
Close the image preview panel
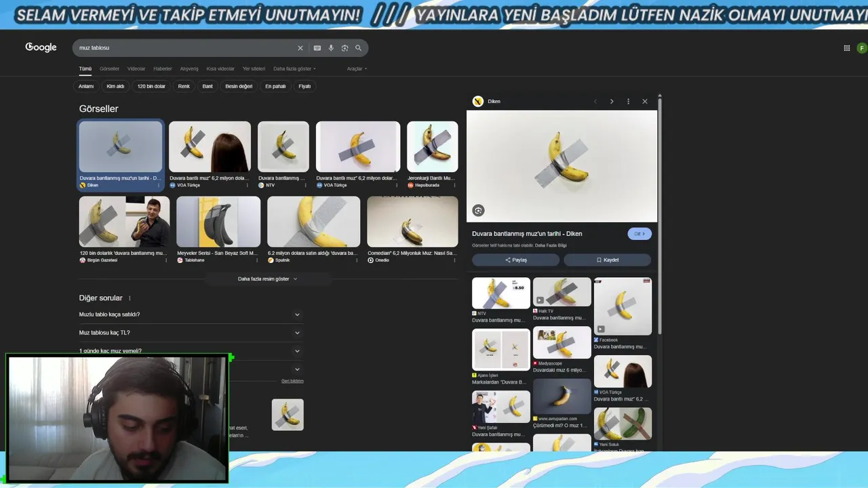[645, 102]
